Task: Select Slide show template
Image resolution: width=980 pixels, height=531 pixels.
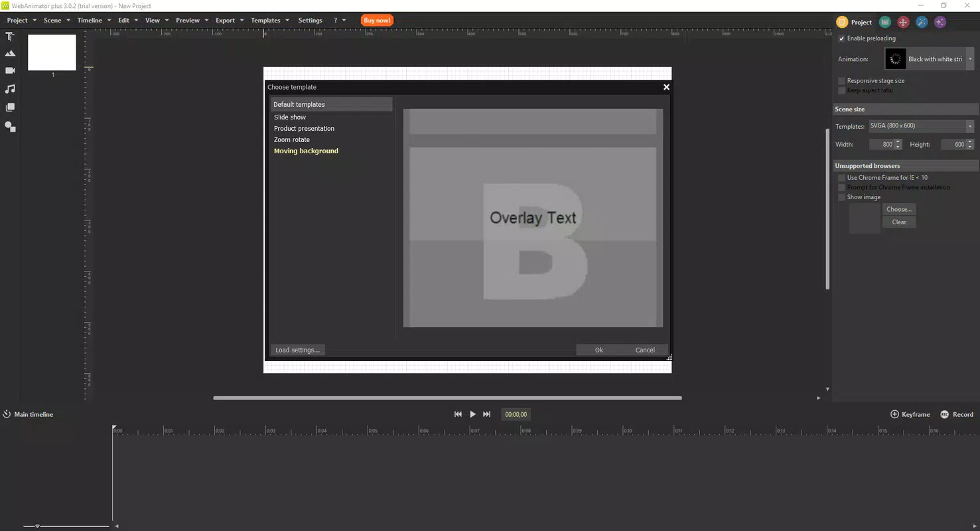Action: pyautogui.click(x=290, y=117)
